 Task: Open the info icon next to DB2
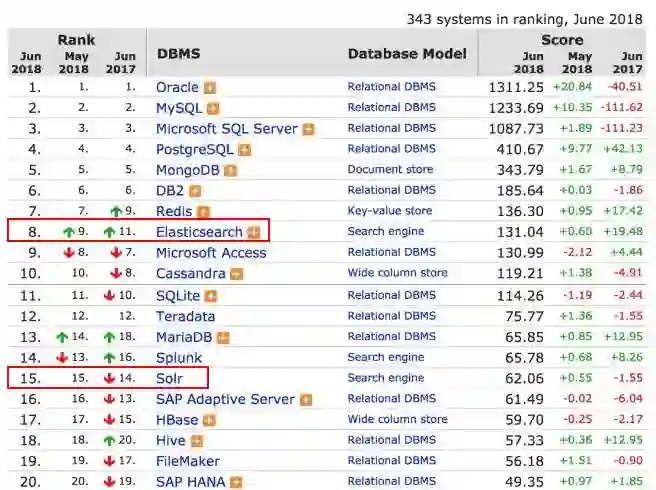tap(195, 192)
